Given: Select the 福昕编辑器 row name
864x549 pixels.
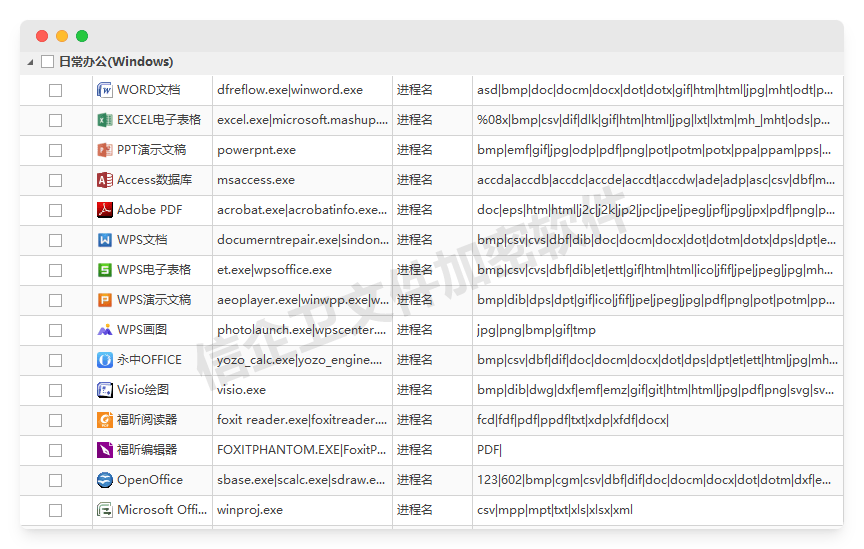Looking at the screenshot, I should [147, 450].
